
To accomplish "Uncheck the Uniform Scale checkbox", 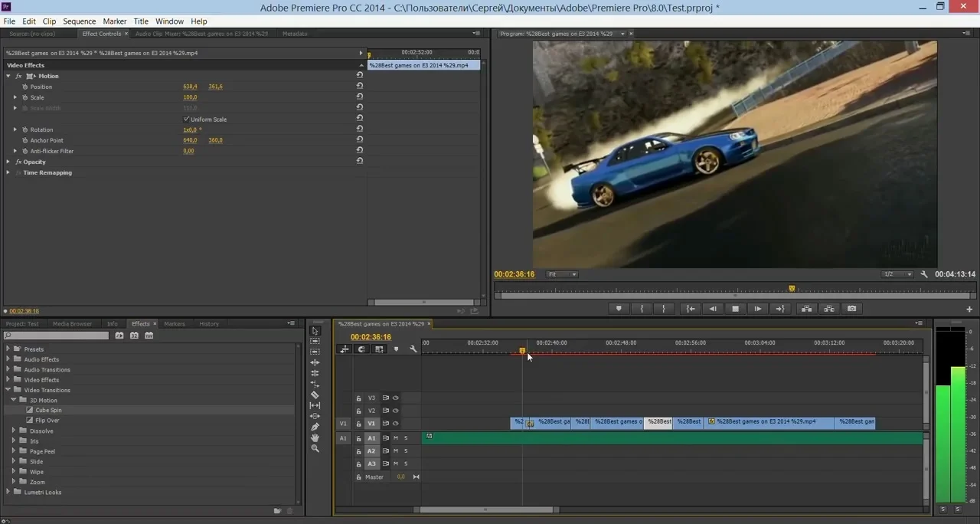I will pos(186,119).
